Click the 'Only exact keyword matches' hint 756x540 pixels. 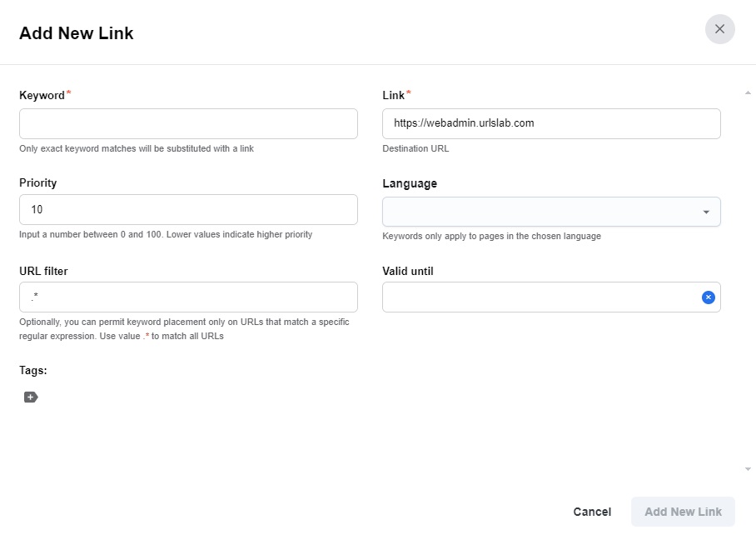tap(137, 148)
